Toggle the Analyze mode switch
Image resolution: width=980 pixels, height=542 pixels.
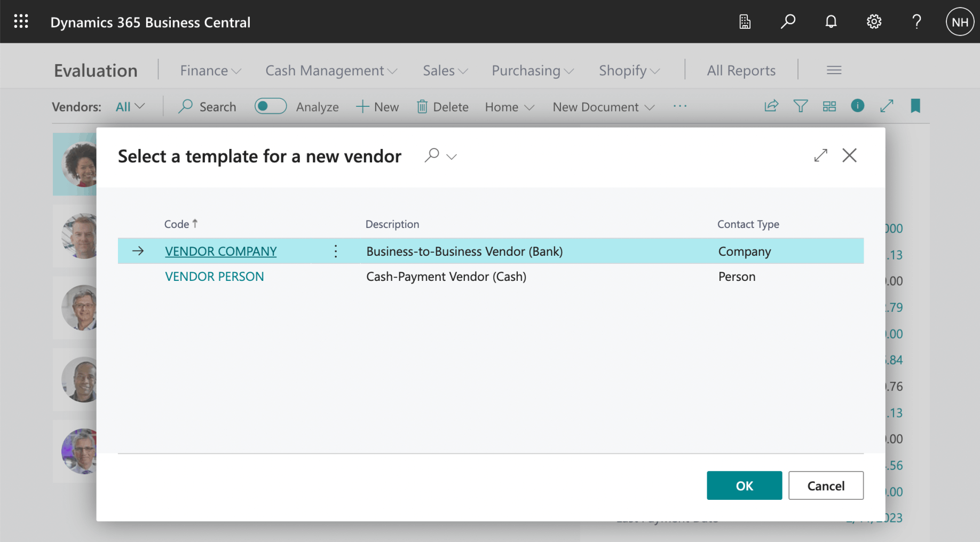point(270,106)
